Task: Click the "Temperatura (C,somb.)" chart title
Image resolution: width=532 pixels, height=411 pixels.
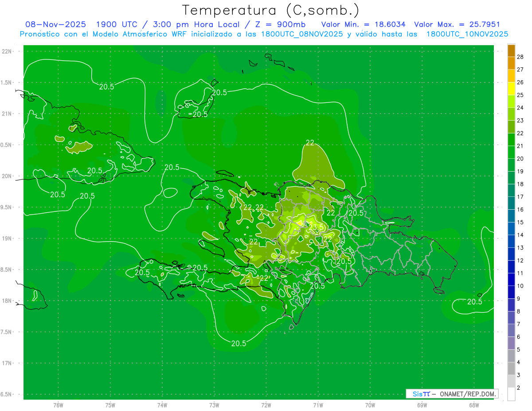Action: coord(270,10)
